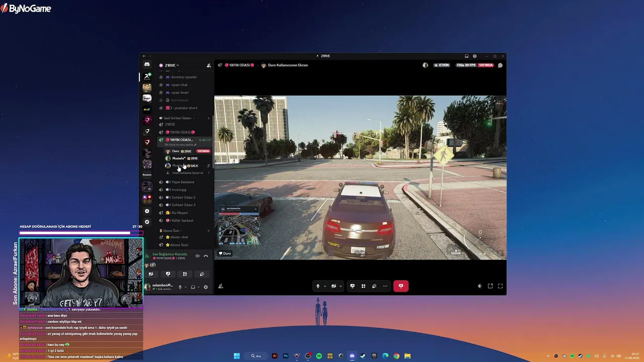Image resolution: width=644 pixels, height=362 pixels.
Task: Open Steam from the taskbar
Action: [363, 356]
